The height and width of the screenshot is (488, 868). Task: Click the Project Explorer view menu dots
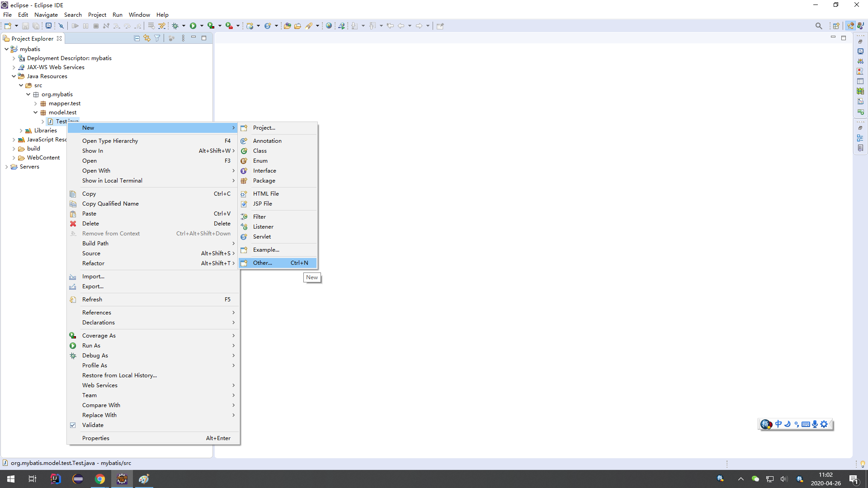pos(183,38)
